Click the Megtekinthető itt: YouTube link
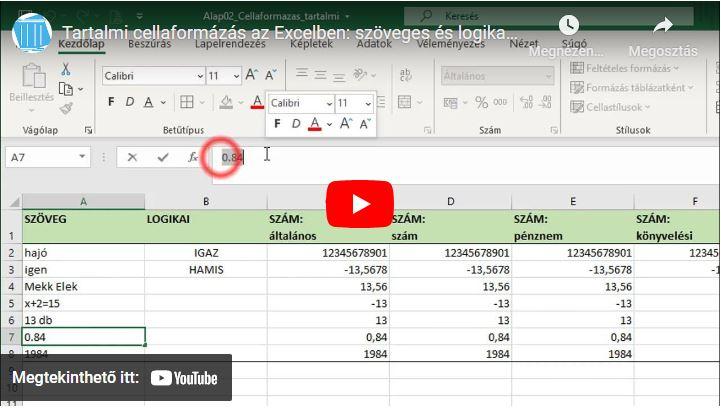Viewport: 721px width, 408px height. pos(116,378)
